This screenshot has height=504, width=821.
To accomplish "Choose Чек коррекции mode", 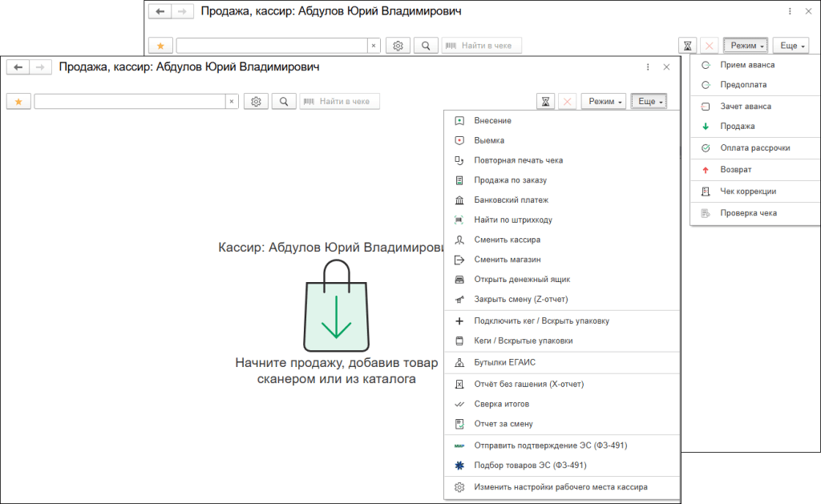I will (747, 192).
